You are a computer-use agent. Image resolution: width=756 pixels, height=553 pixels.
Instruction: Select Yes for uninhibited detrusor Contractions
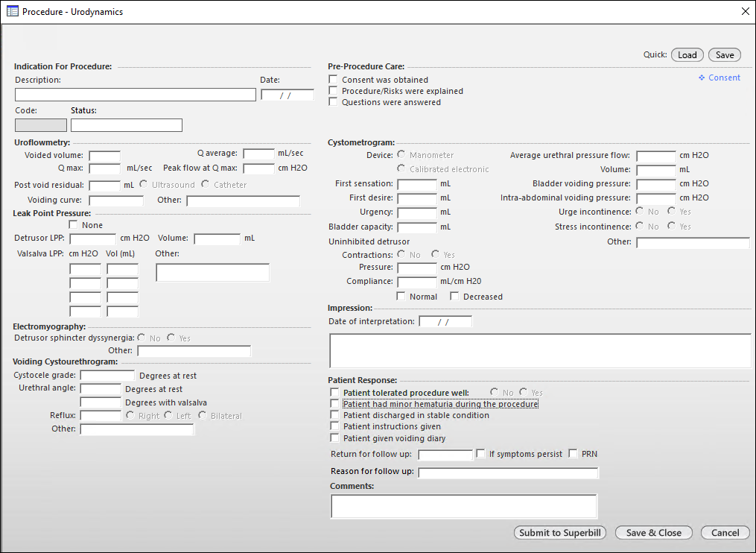pyautogui.click(x=436, y=254)
